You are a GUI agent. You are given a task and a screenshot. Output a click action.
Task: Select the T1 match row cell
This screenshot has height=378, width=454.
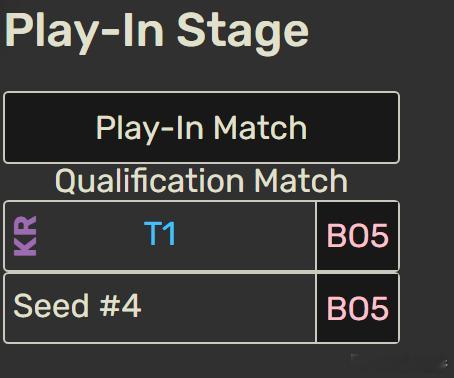click(159, 236)
